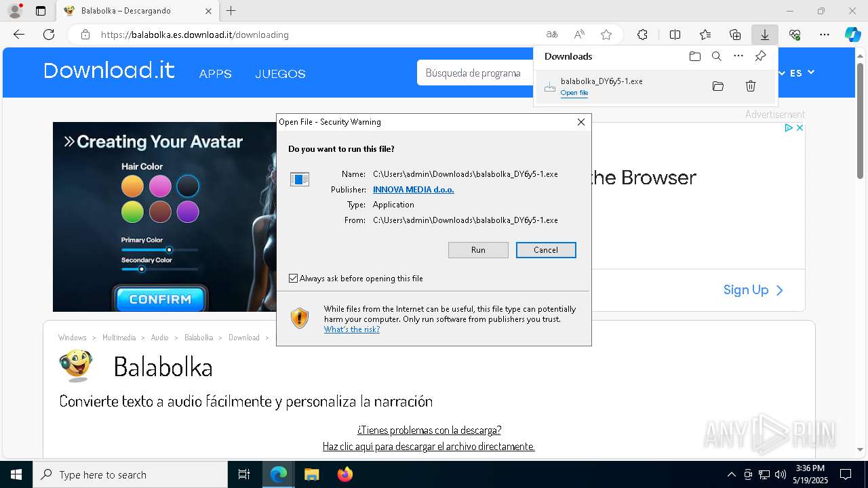Cancel the security warning dialog

(x=546, y=250)
